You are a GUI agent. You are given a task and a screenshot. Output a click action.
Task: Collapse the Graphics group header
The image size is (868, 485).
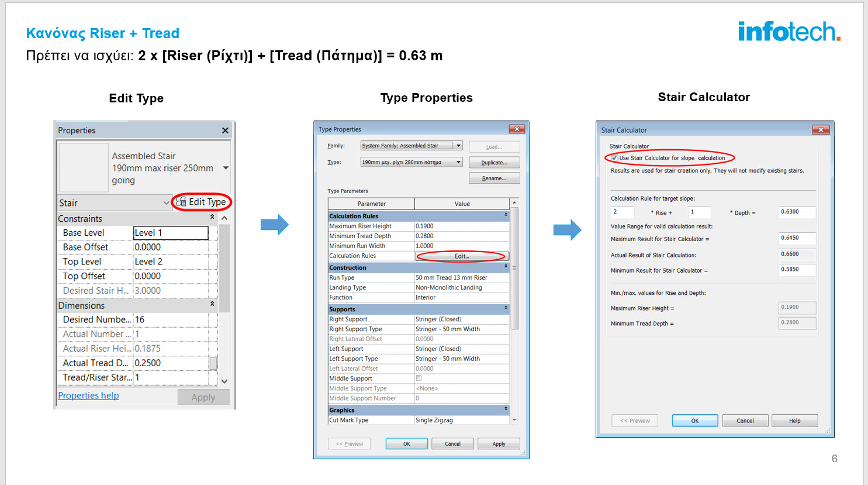(506, 409)
